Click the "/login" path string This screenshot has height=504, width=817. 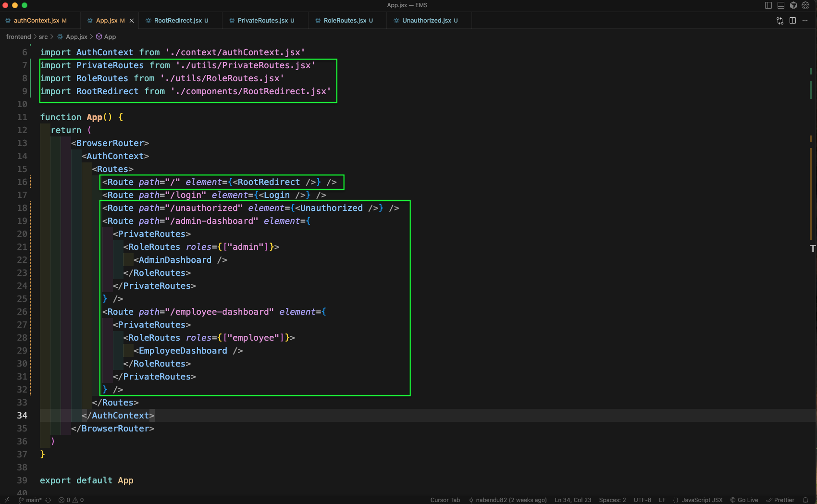tap(186, 195)
